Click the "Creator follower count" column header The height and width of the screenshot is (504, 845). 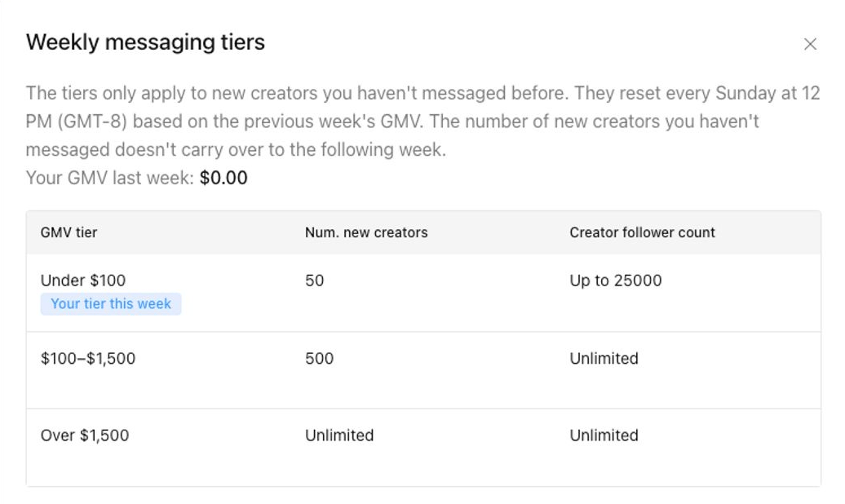pyautogui.click(x=642, y=232)
